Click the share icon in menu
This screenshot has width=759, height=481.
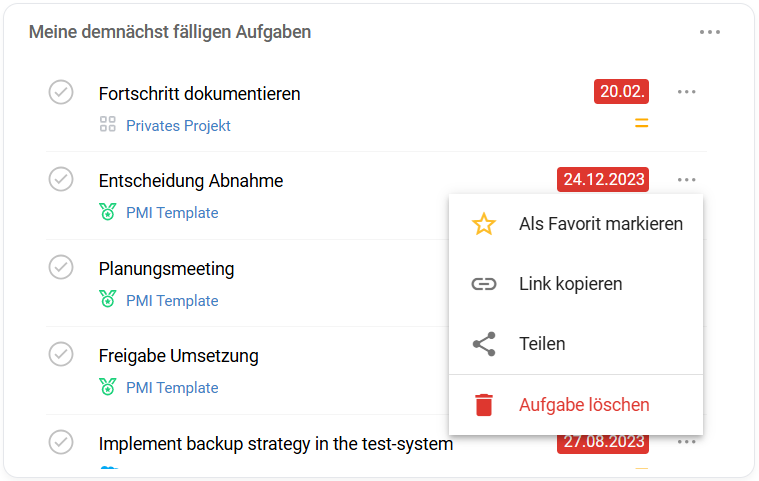(484, 344)
